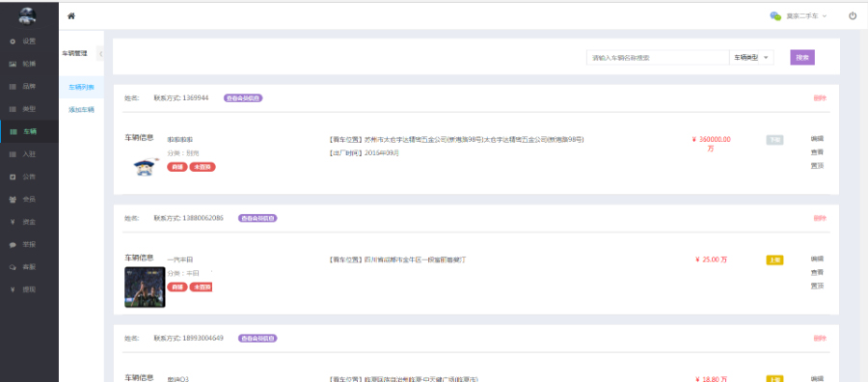Screen dimensions: 868x382
Task: Click the purple 搜索 button
Action: pos(802,58)
